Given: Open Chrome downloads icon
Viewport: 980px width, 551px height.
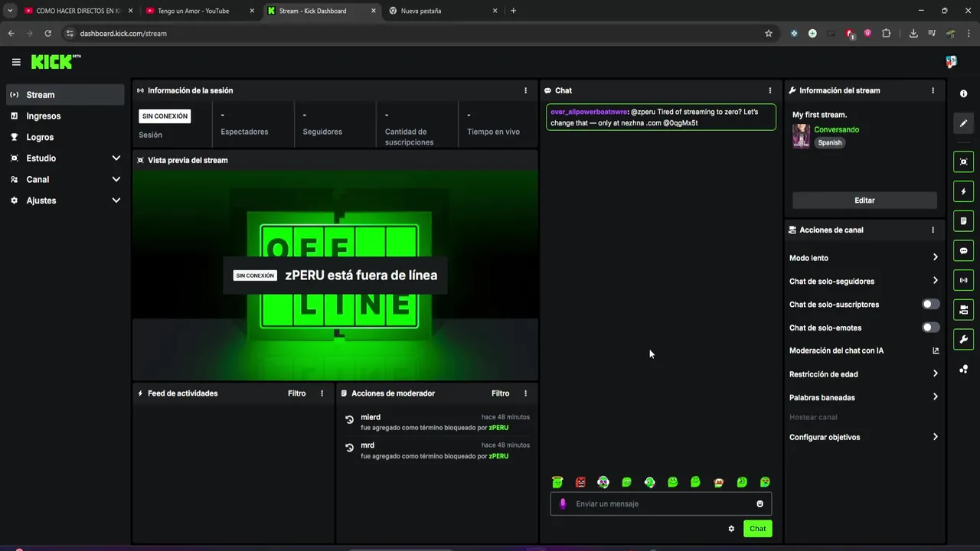Looking at the screenshot, I should [913, 34].
